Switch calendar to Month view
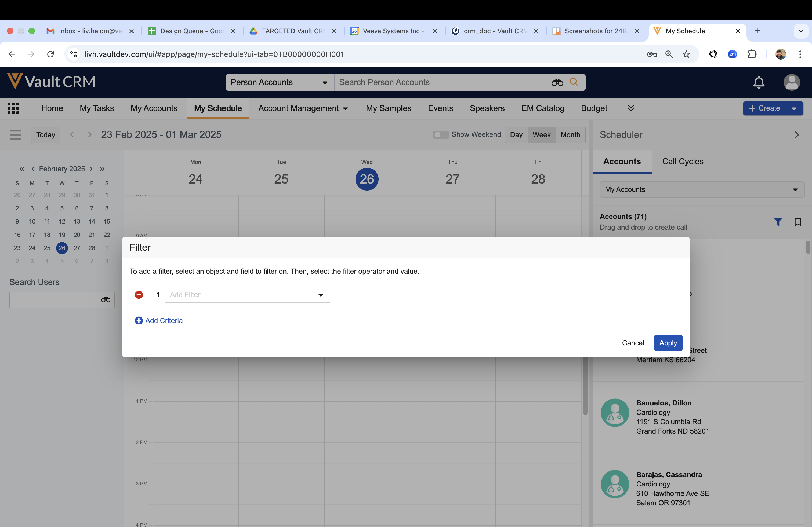This screenshot has height=527, width=812. coord(570,135)
